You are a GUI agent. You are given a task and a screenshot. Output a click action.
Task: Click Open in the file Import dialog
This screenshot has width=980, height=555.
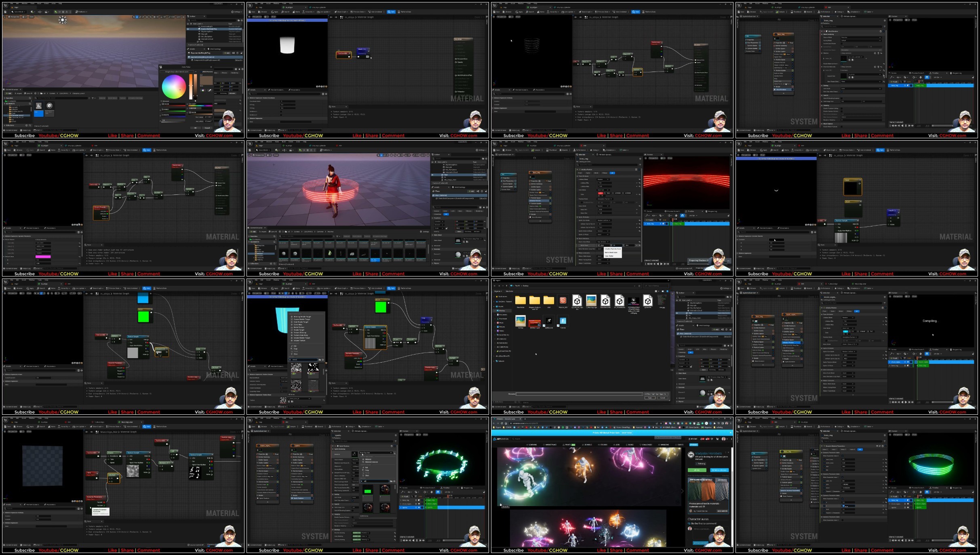click(x=650, y=398)
